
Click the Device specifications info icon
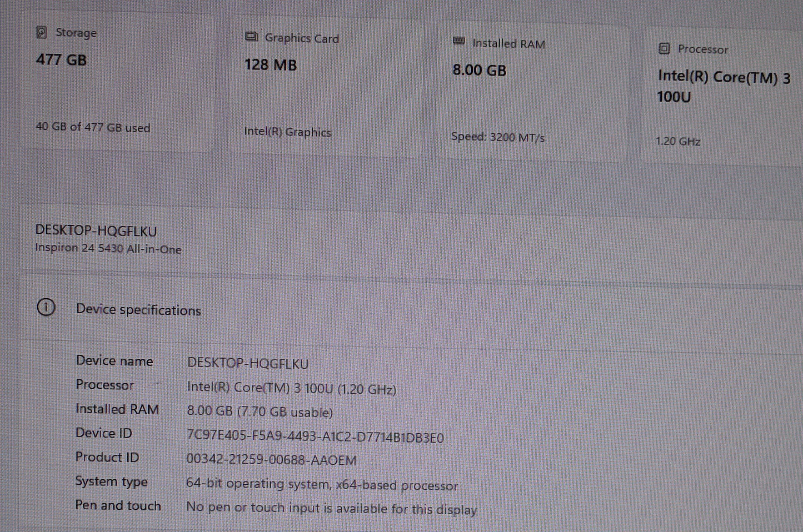[x=46, y=307]
